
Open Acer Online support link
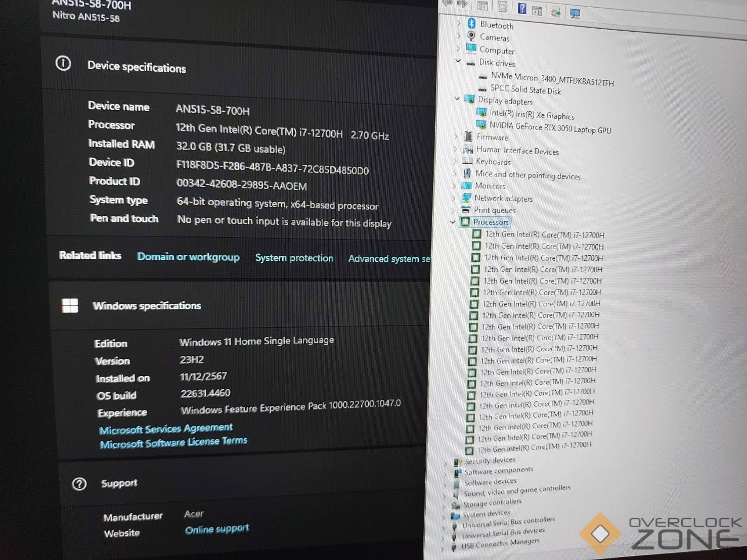coord(217,529)
